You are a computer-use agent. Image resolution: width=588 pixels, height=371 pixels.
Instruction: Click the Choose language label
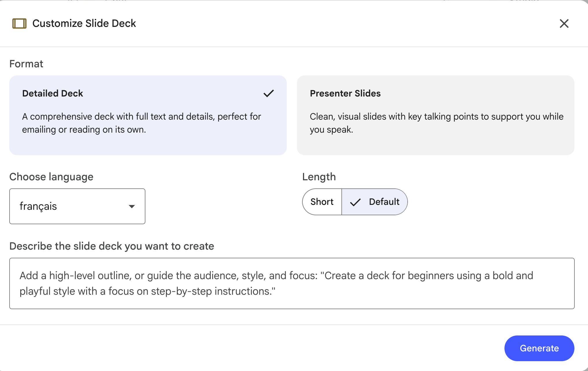pyautogui.click(x=51, y=177)
